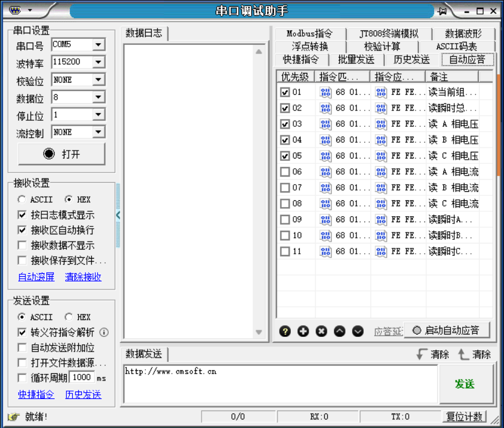Move rule up with the up arrow icon

[x=339, y=331]
